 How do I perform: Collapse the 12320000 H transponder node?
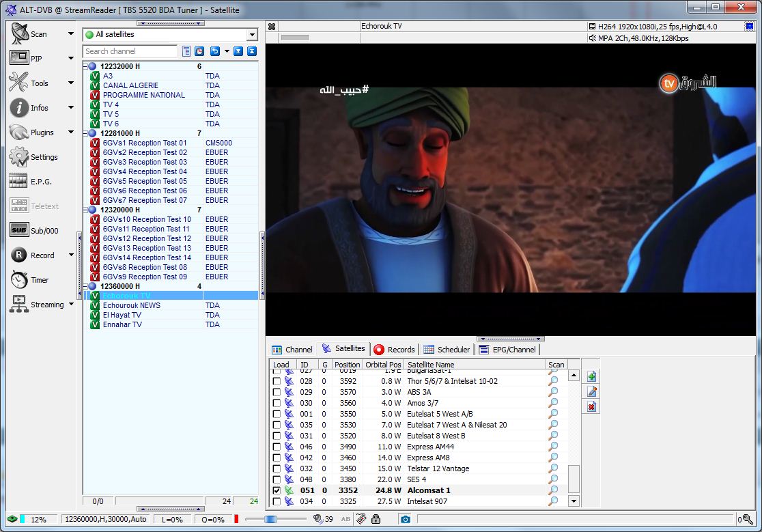[x=85, y=210]
